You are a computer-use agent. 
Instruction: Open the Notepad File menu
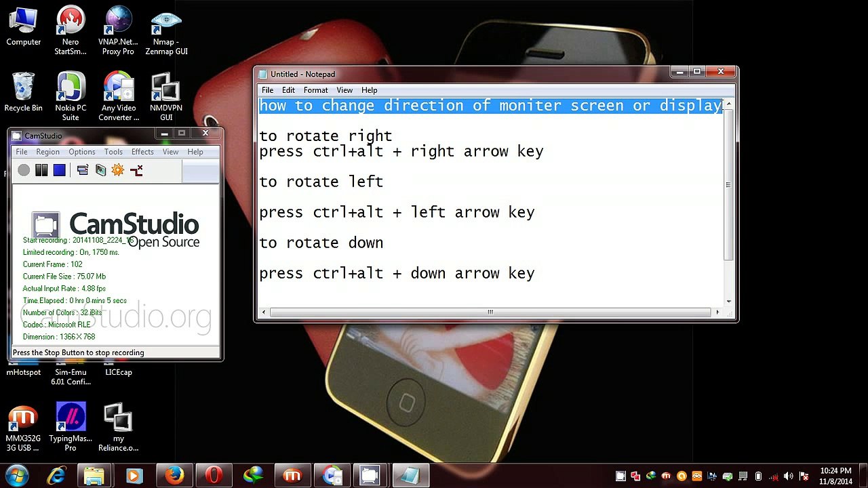[268, 90]
